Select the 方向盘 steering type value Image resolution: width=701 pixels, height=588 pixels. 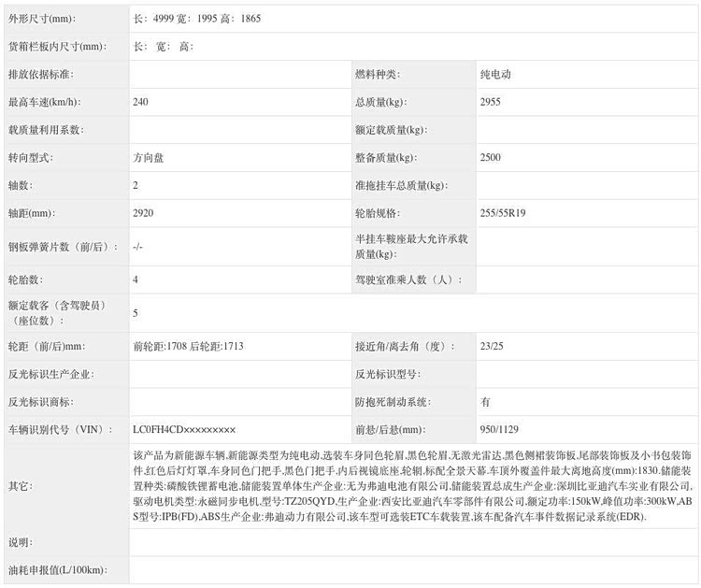[x=149, y=158]
